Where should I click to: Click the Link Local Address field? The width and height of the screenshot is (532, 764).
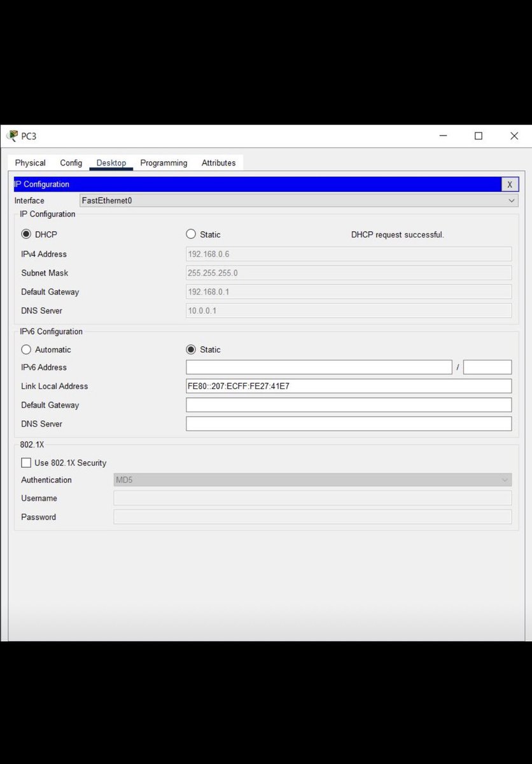[349, 386]
